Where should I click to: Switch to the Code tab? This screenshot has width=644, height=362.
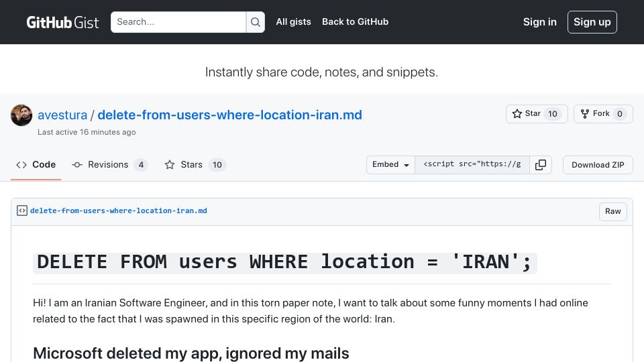(36, 165)
